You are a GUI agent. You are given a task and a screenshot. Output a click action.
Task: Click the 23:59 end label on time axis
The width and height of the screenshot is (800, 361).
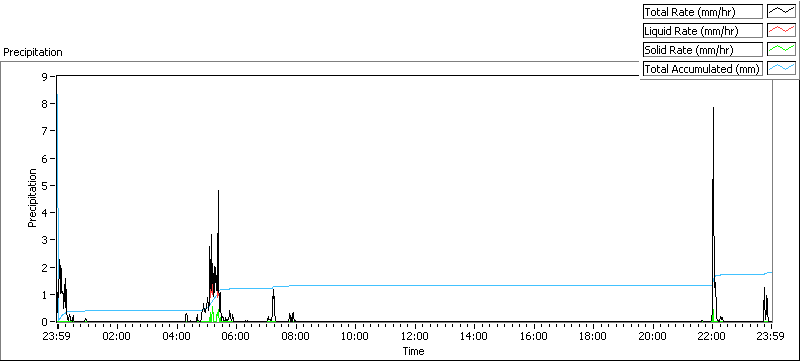point(771,336)
